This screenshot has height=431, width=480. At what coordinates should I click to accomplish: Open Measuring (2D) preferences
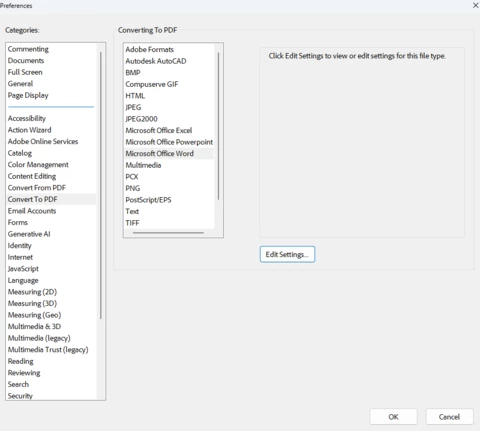click(32, 292)
